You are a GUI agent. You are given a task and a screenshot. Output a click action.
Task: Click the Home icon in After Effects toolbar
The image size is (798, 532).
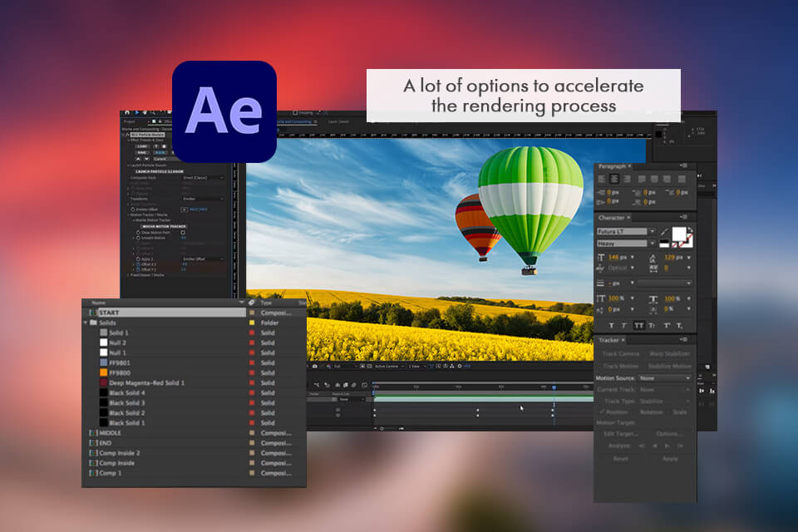[x=126, y=112]
